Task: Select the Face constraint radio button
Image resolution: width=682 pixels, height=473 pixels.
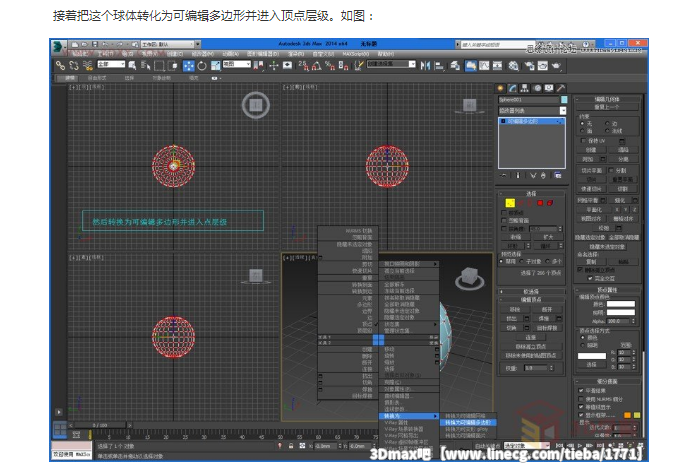Action: 582,131
